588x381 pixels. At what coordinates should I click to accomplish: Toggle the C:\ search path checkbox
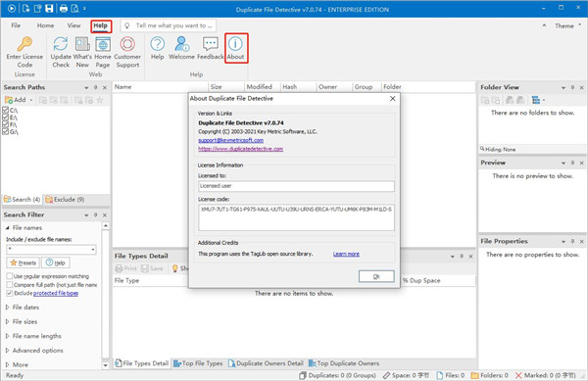5,110
